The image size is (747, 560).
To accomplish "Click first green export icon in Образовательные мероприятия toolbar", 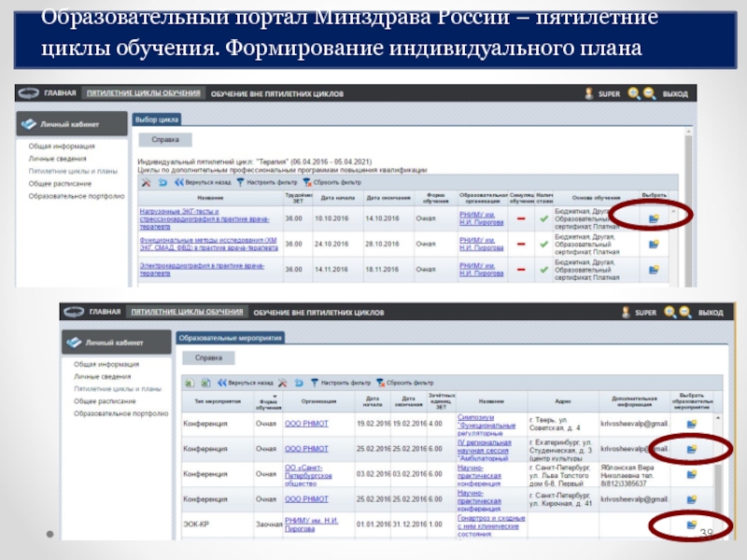I will [189, 383].
